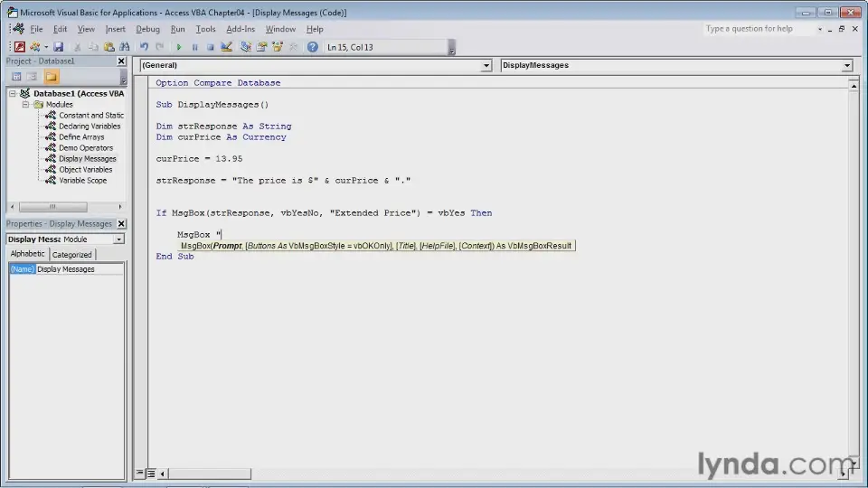The image size is (868, 488).
Task: Collapse the Database1 project tree node
Action: [x=12, y=93]
